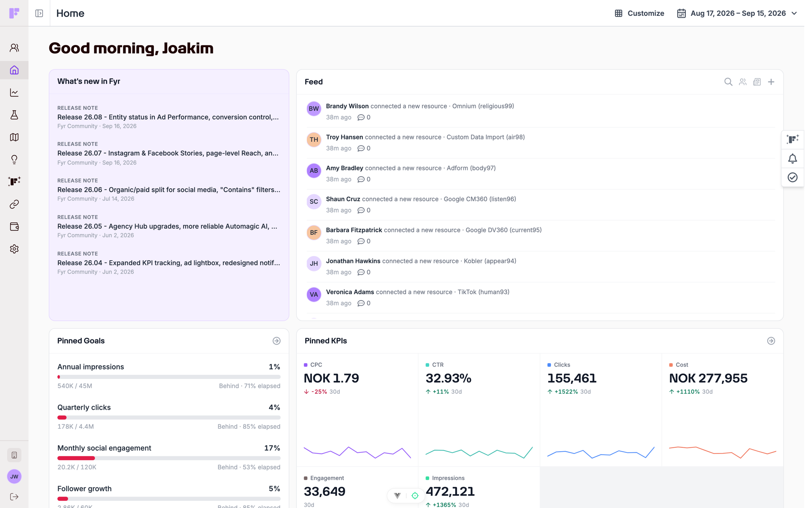Click the Customize button
Screen dimensions: 812x508
pyautogui.click(x=639, y=13)
